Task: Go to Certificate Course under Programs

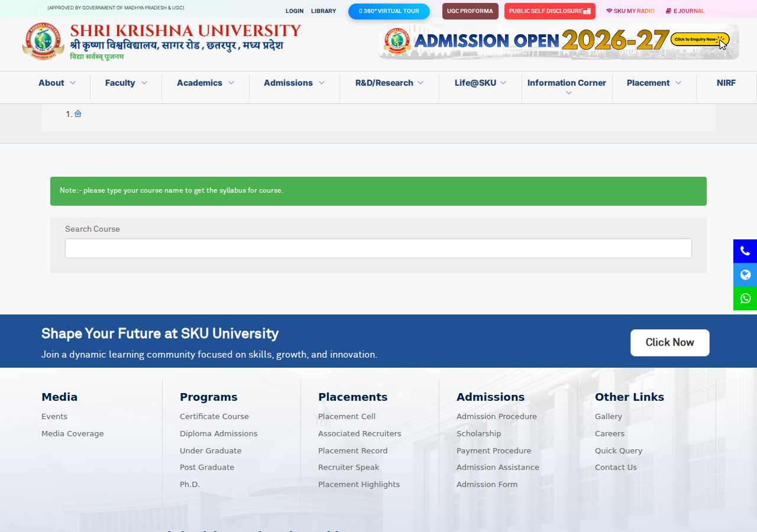Action: point(215,417)
